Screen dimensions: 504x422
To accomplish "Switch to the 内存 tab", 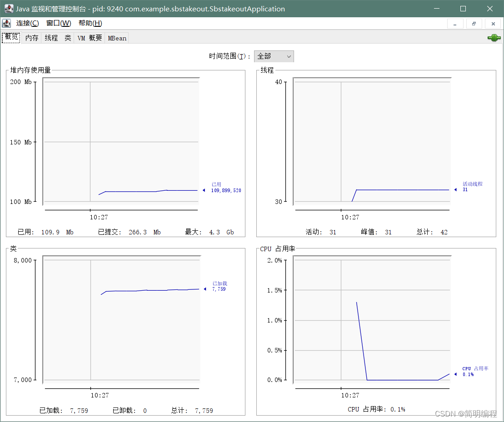I will click(31, 38).
